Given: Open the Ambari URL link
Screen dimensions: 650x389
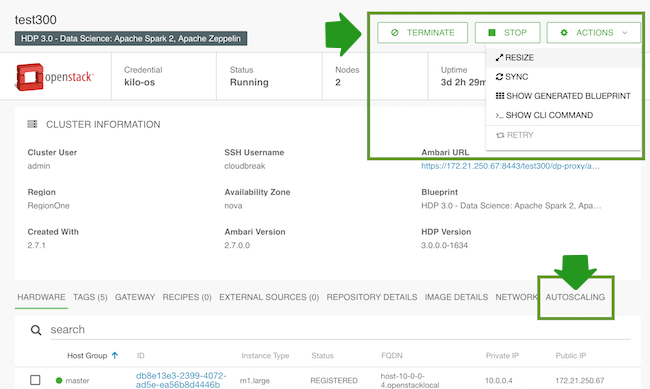Looking at the screenshot, I should pos(510,166).
